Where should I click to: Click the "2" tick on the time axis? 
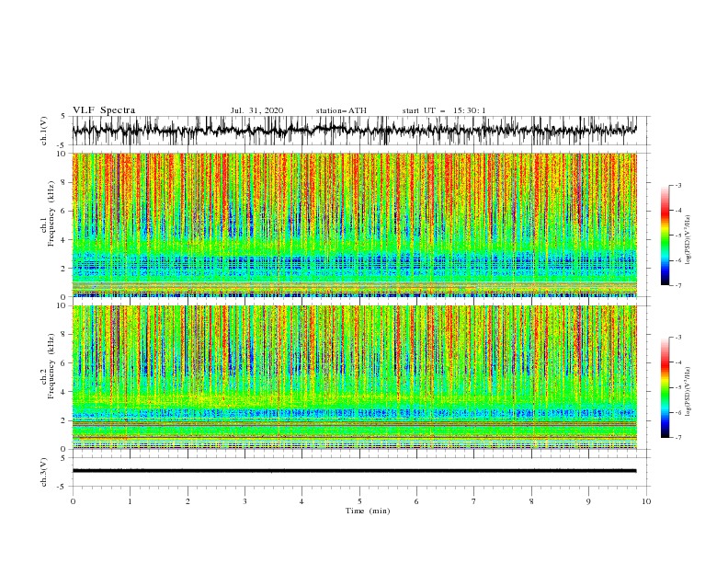[188, 501]
